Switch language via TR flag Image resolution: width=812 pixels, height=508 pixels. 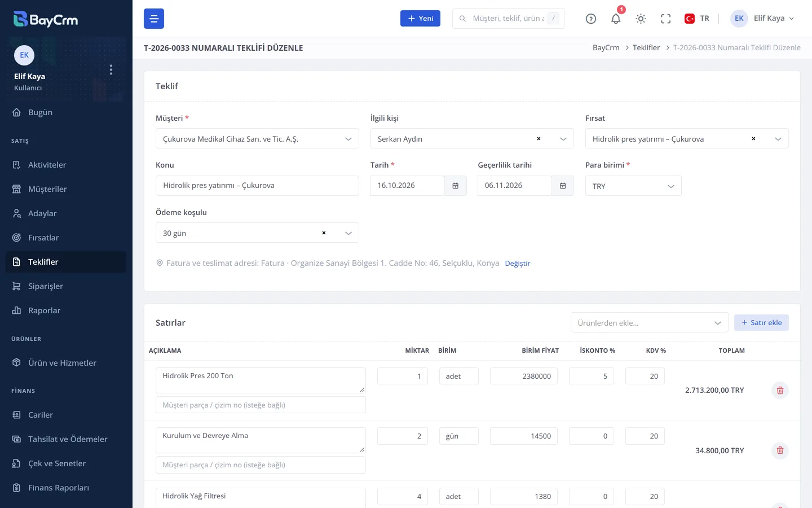pyautogui.click(x=697, y=19)
